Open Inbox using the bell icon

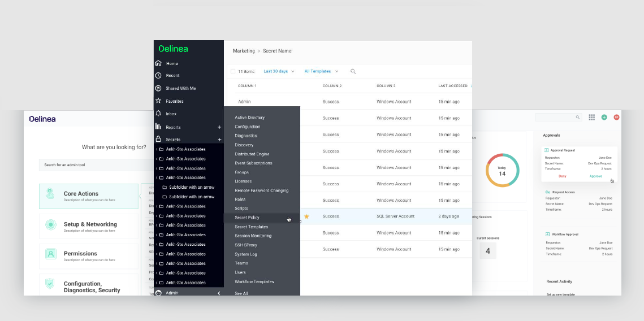pyautogui.click(x=158, y=113)
